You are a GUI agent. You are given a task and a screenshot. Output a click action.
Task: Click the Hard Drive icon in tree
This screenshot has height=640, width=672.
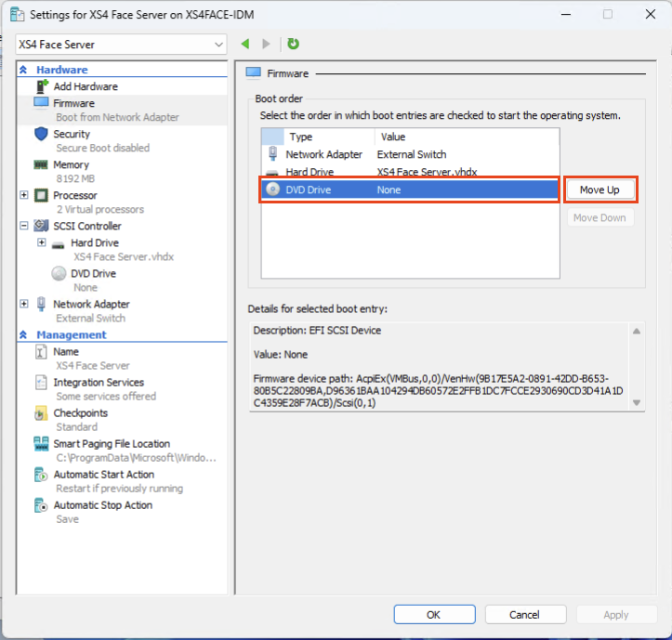59,245
